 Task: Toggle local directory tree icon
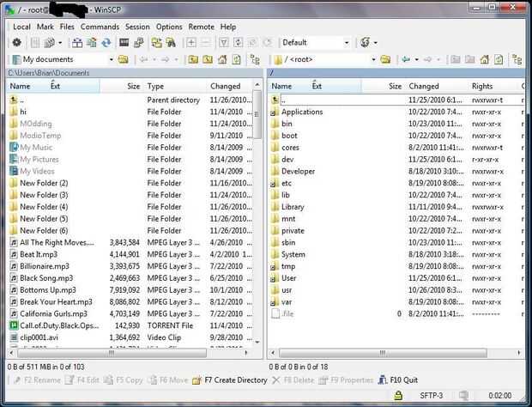click(255, 60)
